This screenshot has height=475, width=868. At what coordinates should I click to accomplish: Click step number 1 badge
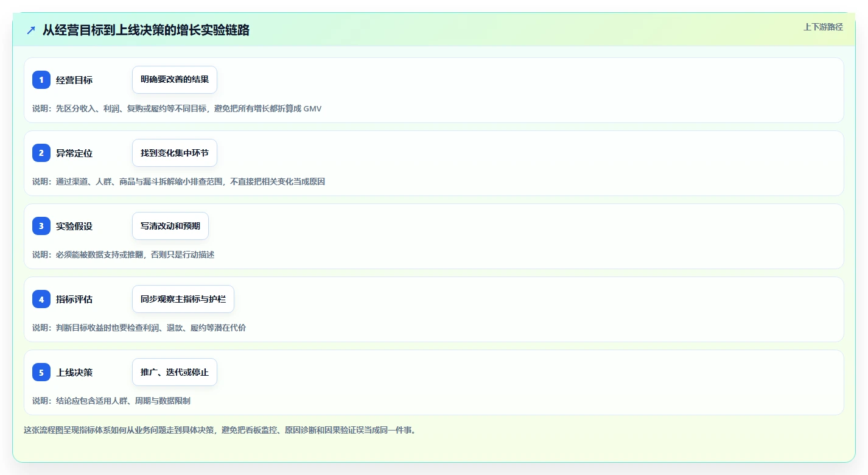[41, 80]
